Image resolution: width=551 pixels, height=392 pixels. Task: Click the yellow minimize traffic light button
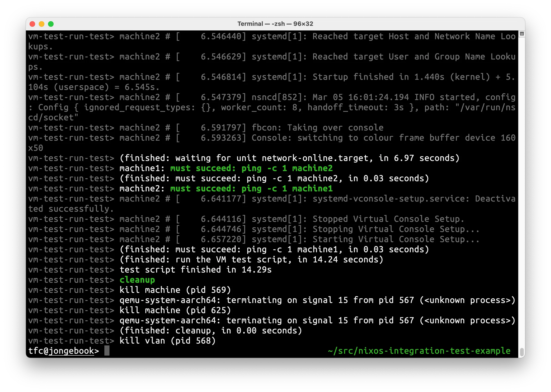(42, 24)
